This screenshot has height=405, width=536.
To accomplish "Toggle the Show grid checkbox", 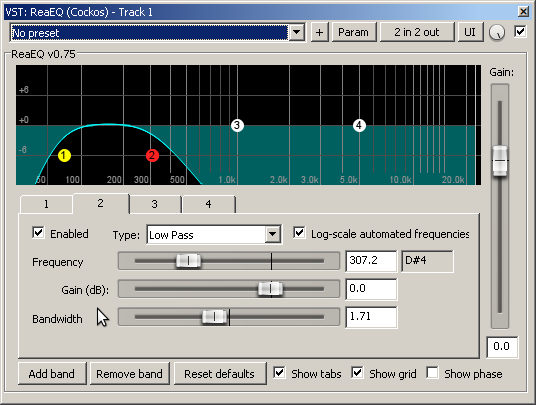I will click(357, 373).
